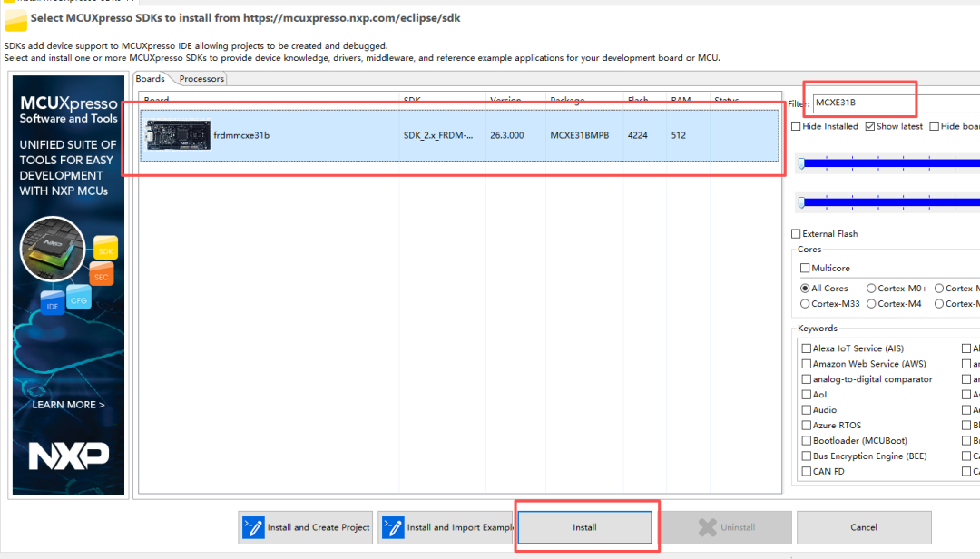Check the Amazon Web Service (AWS) keyword
The height and width of the screenshot is (559, 980).
tap(807, 364)
